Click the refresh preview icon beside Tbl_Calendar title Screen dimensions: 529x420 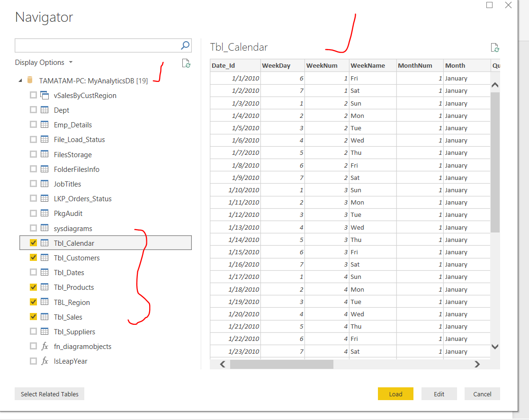(495, 47)
